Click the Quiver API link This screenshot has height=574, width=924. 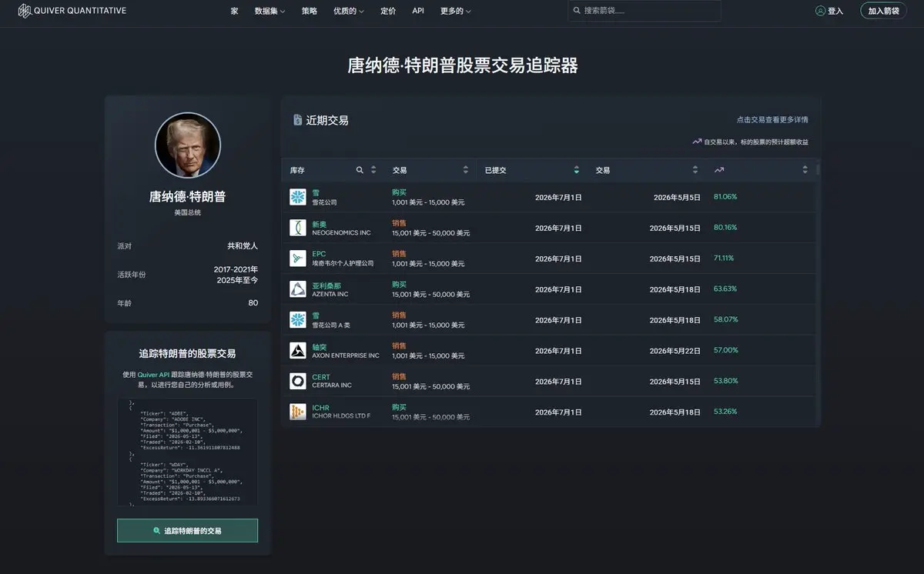[153, 374]
